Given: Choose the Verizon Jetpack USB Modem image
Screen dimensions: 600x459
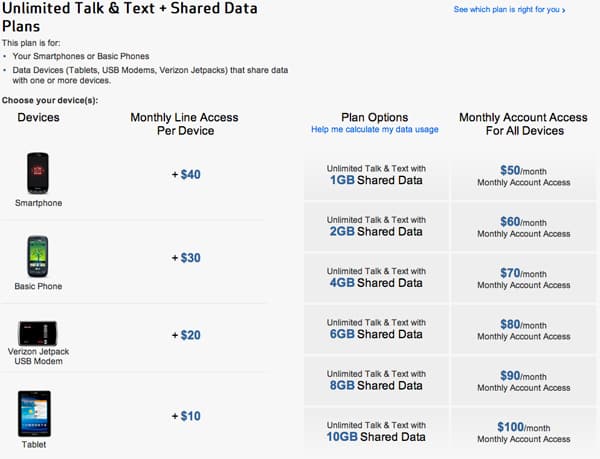Looking at the screenshot, I should pos(38,334).
